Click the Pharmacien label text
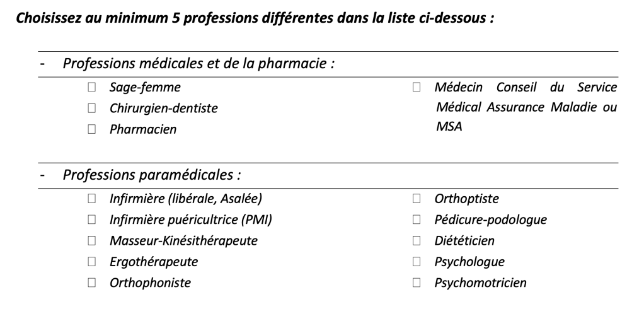644x311 pixels. (x=143, y=129)
